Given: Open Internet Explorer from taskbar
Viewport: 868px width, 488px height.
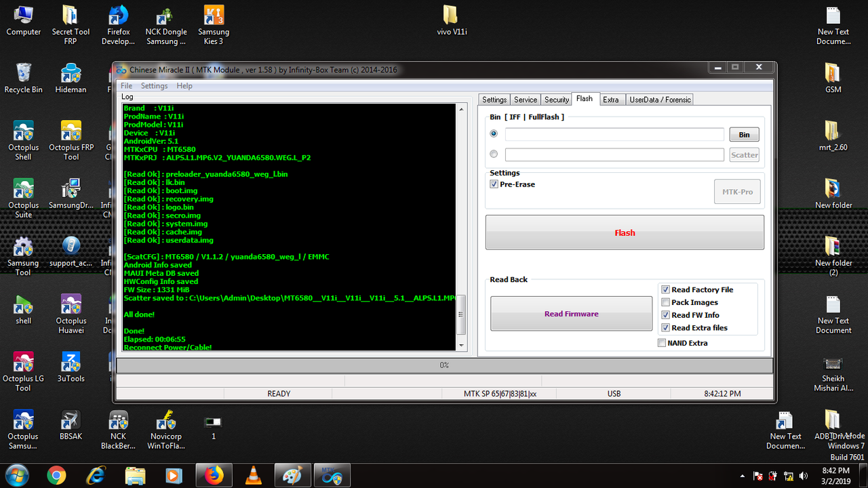Looking at the screenshot, I should [95, 476].
